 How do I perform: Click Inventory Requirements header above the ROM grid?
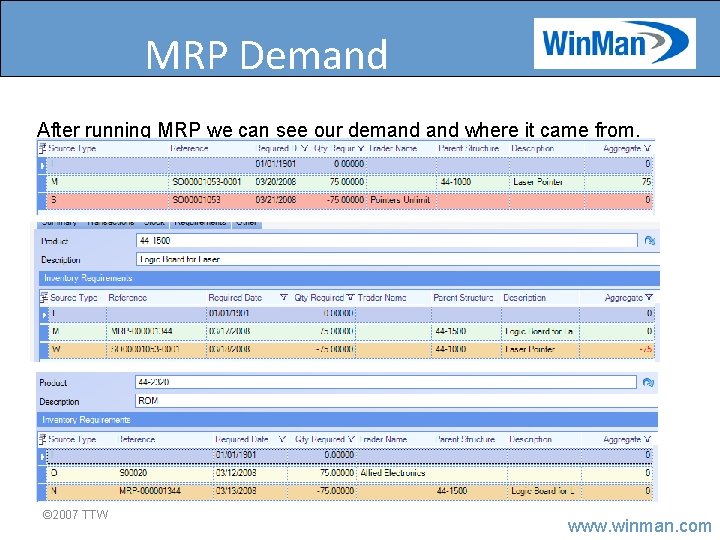(x=348, y=420)
